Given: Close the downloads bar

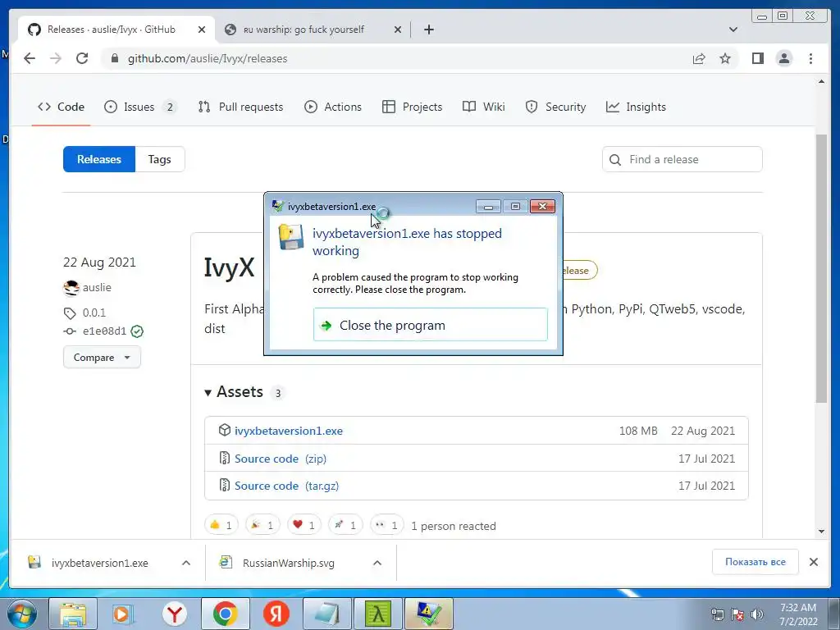Looking at the screenshot, I should click(x=813, y=562).
